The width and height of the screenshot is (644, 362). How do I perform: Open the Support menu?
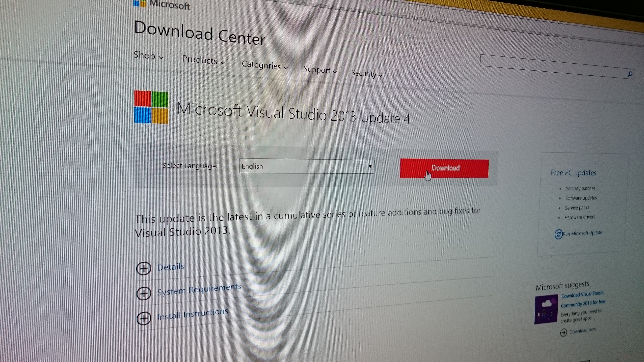click(x=320, y=70)
